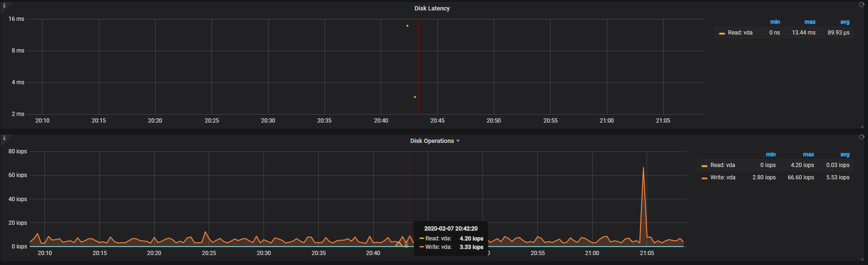Expand the caret next to Disk Operations title
Image resolution: width=868 pixels, height=265 pixels.
click(458, 141)
